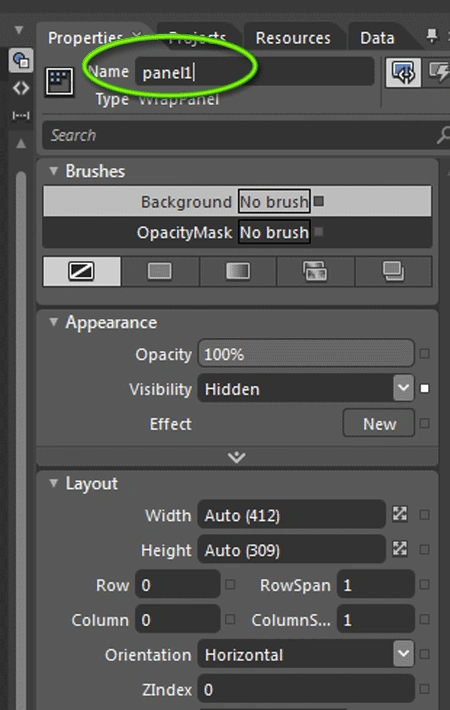The width and height of the screenshot is (450, 710).
Task: Collapse the Appearance section
Action: tap(54, 322)
